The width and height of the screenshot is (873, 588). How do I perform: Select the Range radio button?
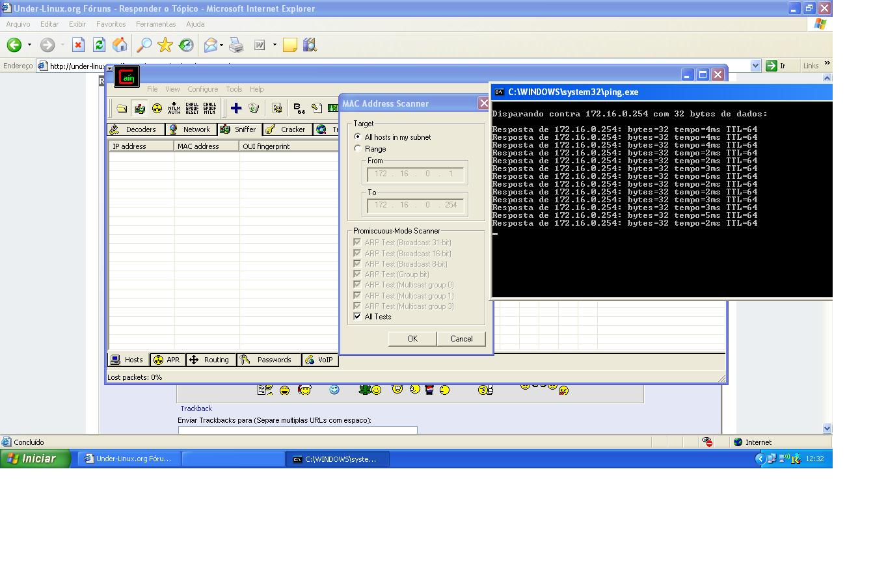(x=358, y=149)
